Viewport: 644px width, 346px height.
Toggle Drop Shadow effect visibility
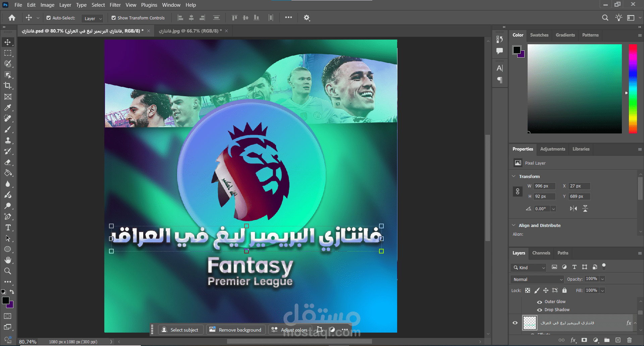(540, 310)
